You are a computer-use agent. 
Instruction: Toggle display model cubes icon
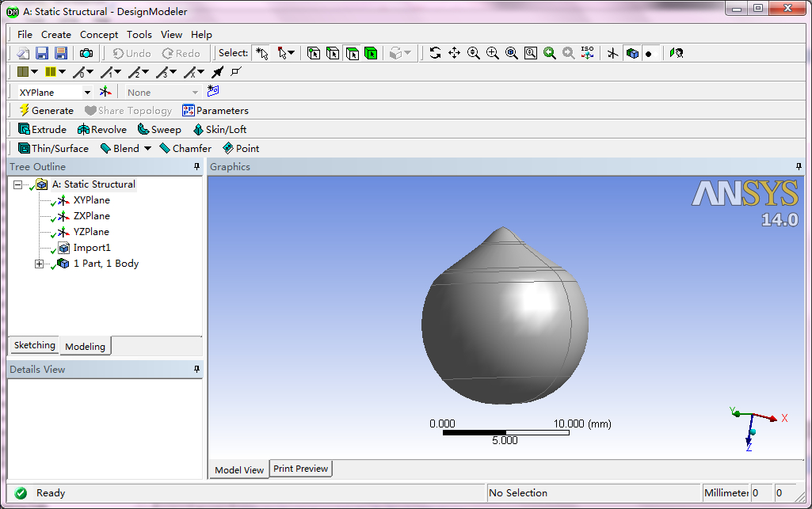click(x=632, y=53)
